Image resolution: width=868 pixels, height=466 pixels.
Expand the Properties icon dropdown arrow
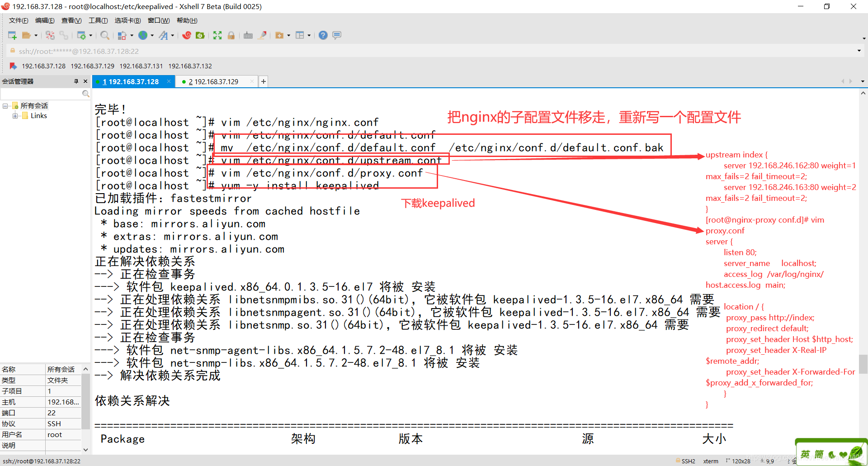point(91,35)
